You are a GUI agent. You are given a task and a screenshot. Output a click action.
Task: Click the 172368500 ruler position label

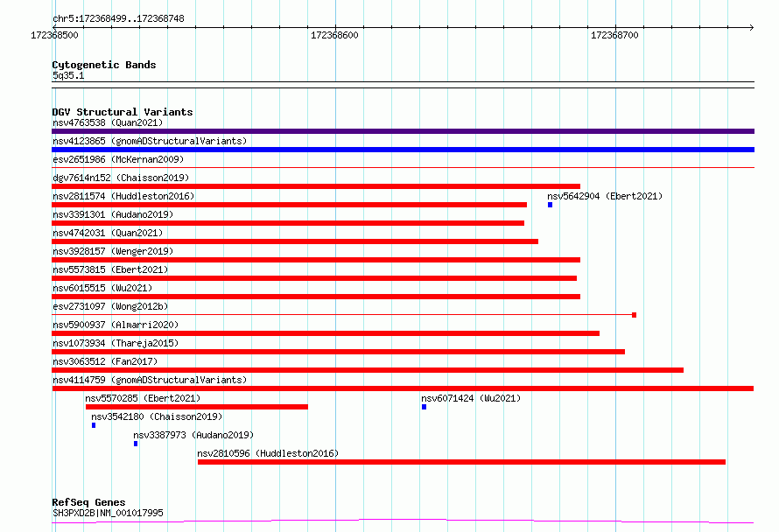(54, 35)
